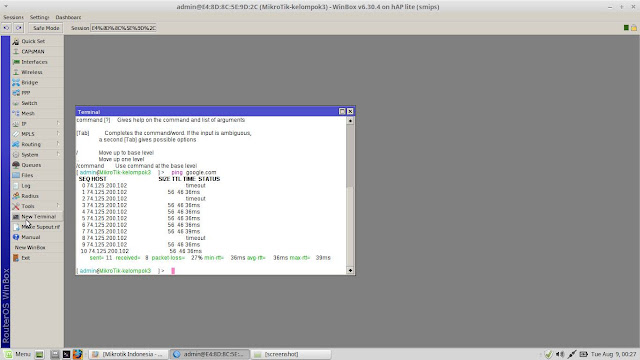Switch to Mikrotik Indonesia taskbar window
The height and width of the screenshot is (360, 640).
coord(128,354)
